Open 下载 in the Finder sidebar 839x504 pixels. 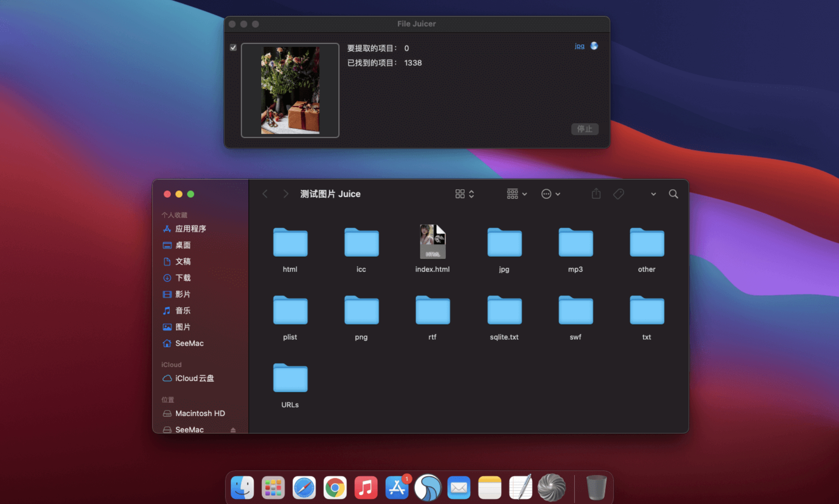[183, 278]
